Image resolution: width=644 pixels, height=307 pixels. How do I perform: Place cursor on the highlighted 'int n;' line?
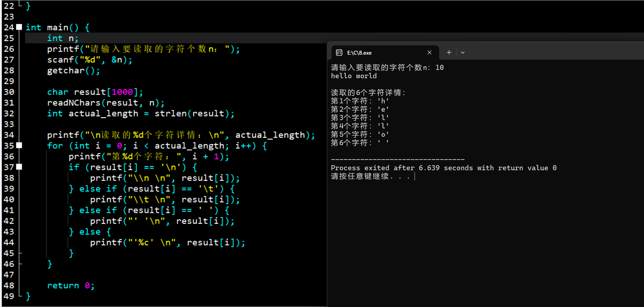click(x=62, y=38)
